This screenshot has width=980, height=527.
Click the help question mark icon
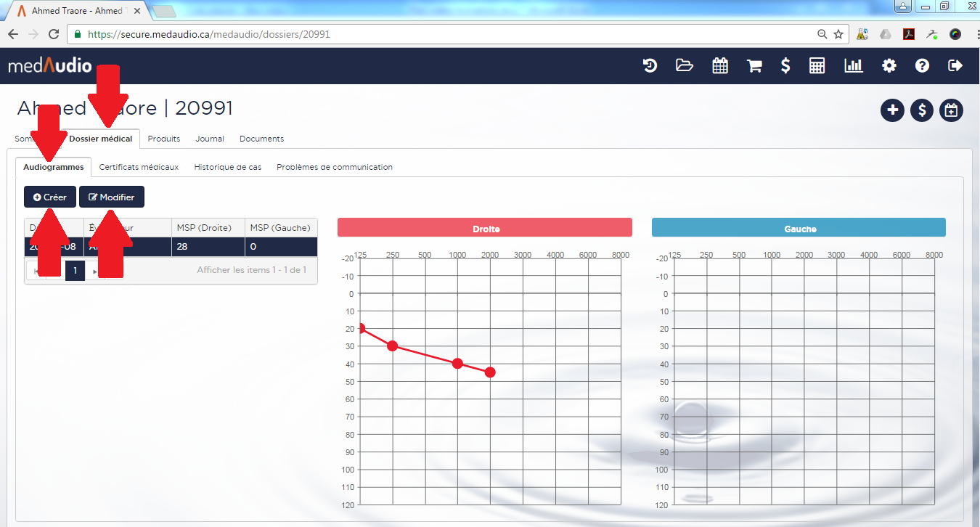click(922, 66)
